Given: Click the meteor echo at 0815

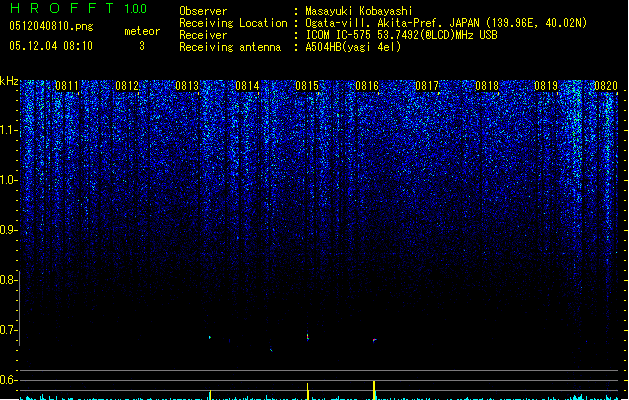Looking at the screenshot, I should (308, 337).
